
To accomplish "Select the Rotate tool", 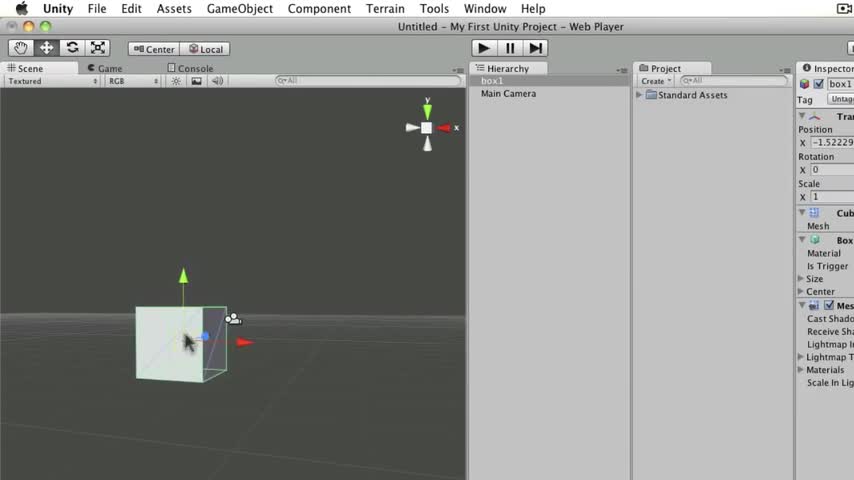I will click(72, 48).
